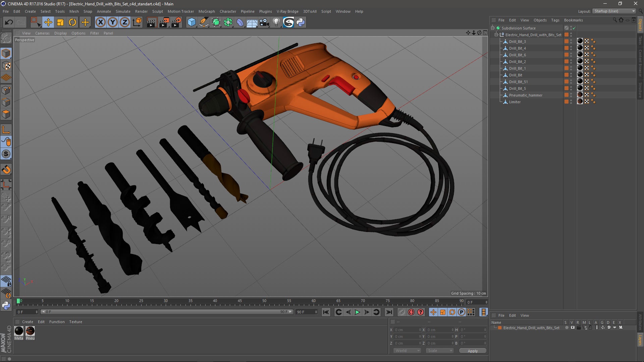Render the active view icon
The height and width of the screenshot is (362, 644).
[152, 22]
